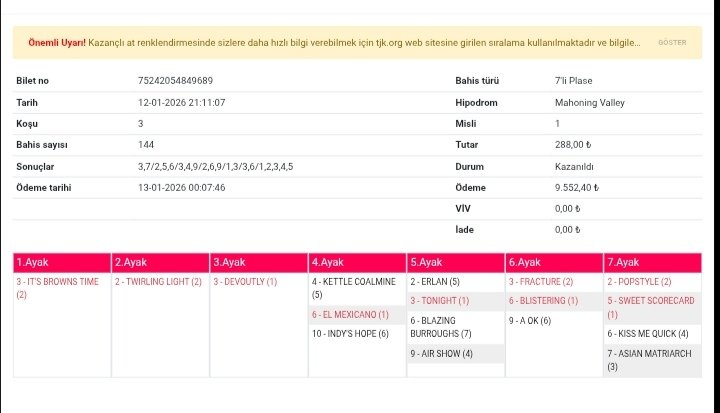Click Tutar amount 288,00 ₺
Image resolution: width=720 pixels, height=413 pixels.
[x=573, y=145]
